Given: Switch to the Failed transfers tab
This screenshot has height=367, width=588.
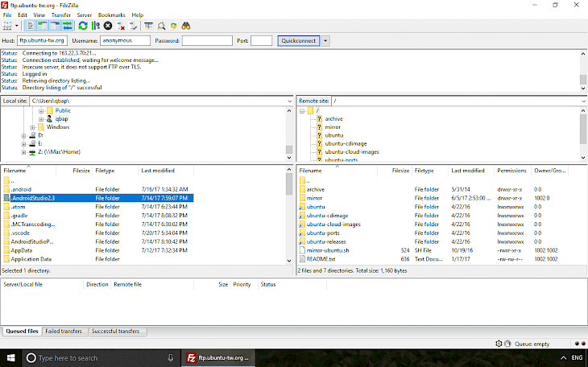Looking at the screenshot, I should coord(64,332).
